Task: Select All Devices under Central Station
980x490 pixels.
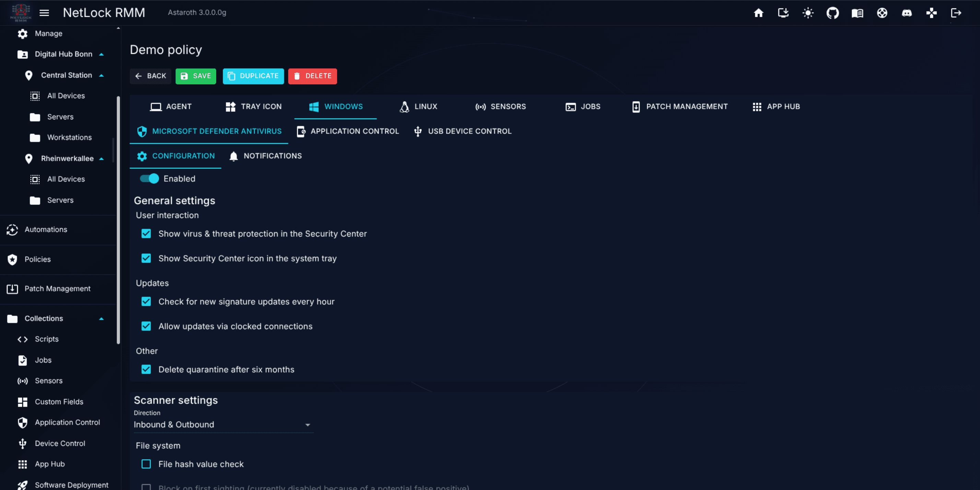Action: pos(66,96)
